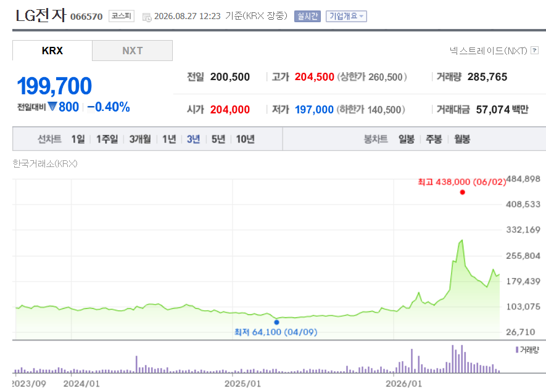Select the 10년 line chart period

(x=245, y=139)
